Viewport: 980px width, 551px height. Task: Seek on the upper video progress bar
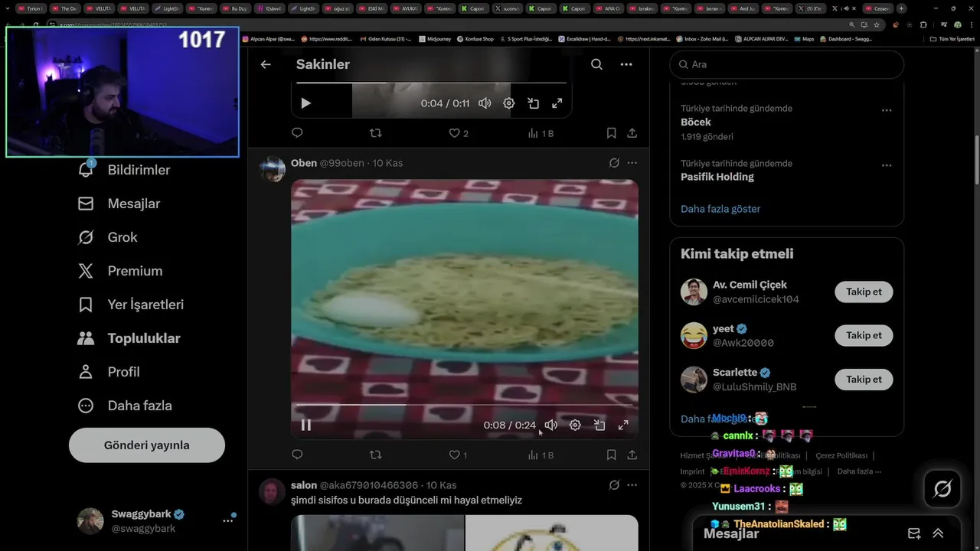431,83
